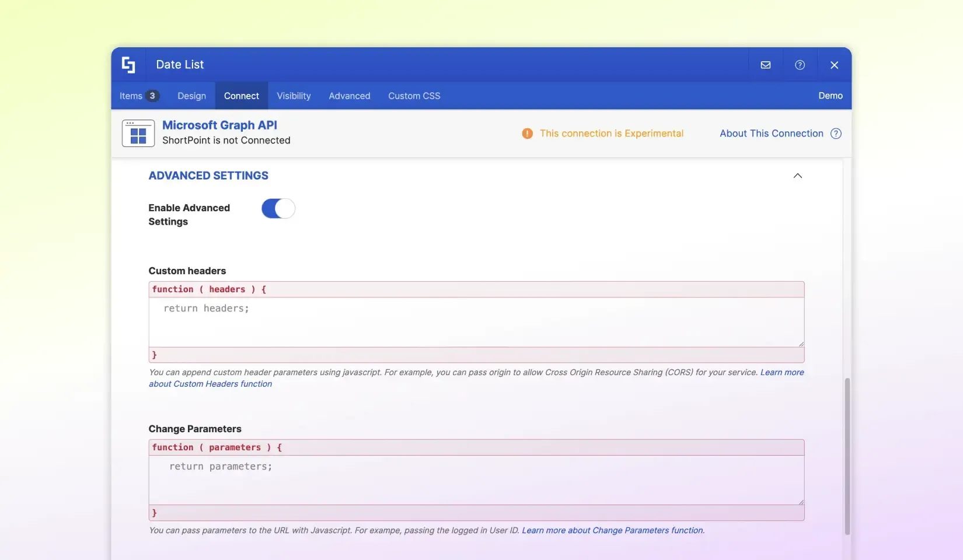This screenshot has width=963, height=560.
Task: Click the Demo link
Action: pos(831,96)
